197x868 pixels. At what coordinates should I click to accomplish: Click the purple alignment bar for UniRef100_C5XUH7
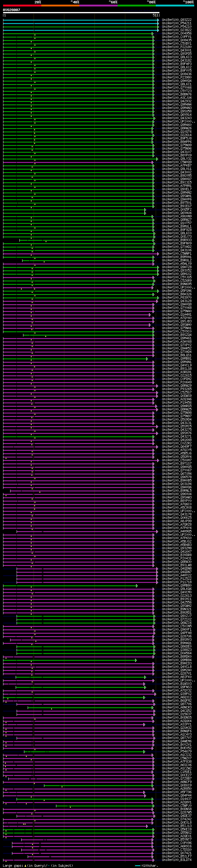(81, 460)
